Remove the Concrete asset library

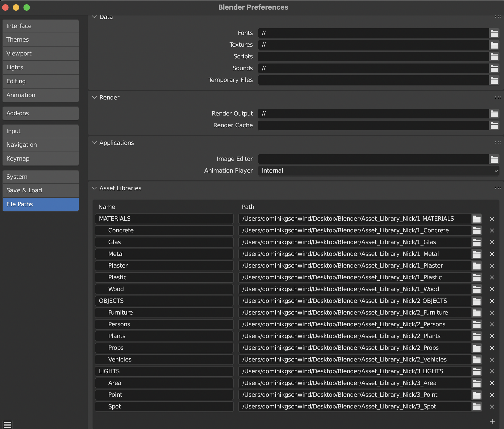(x=492, y=231)
